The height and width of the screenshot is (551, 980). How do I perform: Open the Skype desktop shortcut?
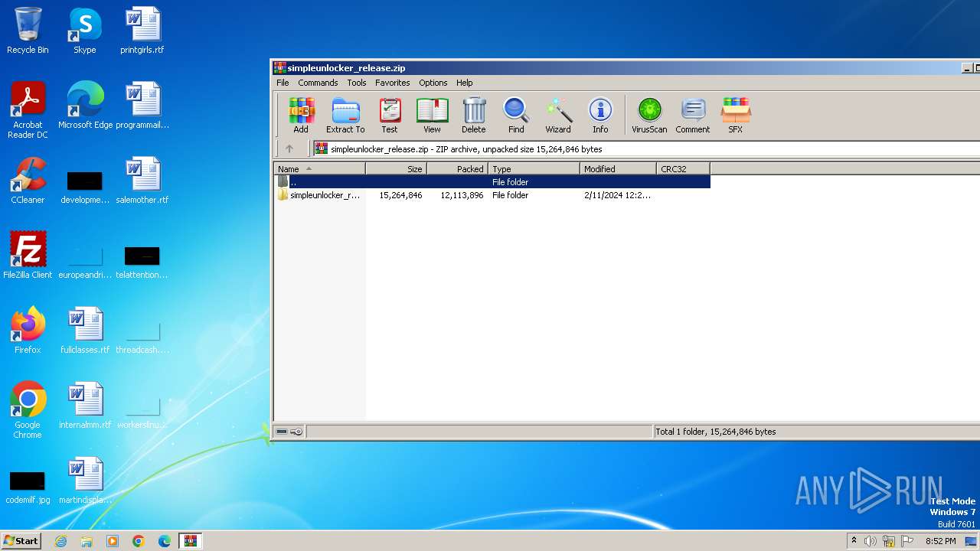[x=84, y=31]
